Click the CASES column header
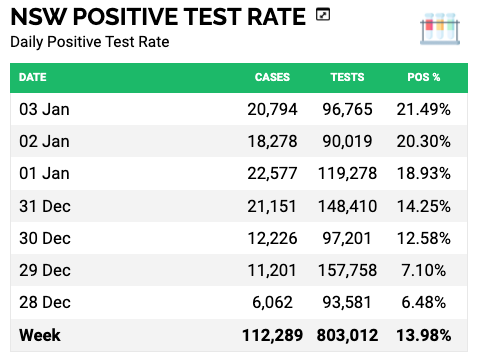 click(x=272, y=77)
